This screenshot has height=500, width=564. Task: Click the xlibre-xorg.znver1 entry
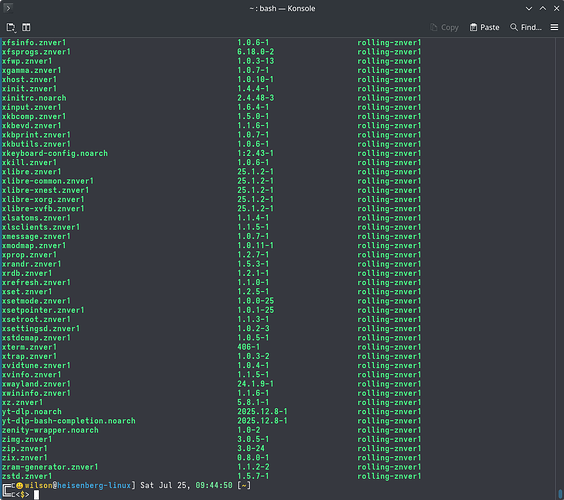coord(43,200)
